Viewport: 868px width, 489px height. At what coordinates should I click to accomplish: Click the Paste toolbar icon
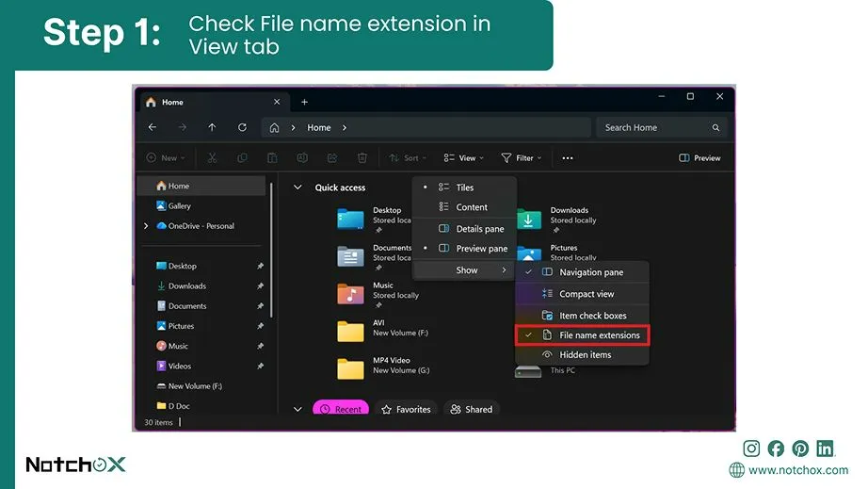pyautogui.click(x=272, y=158)
